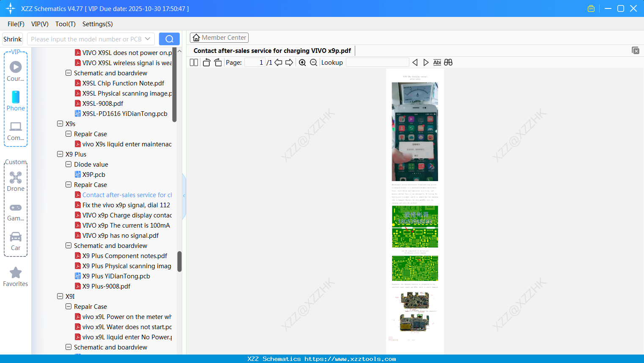The width and height of the screenshot is (644, 363).
Task: Collapse Schematic and boardview under X9 Plus
Action: coord(69,246)
